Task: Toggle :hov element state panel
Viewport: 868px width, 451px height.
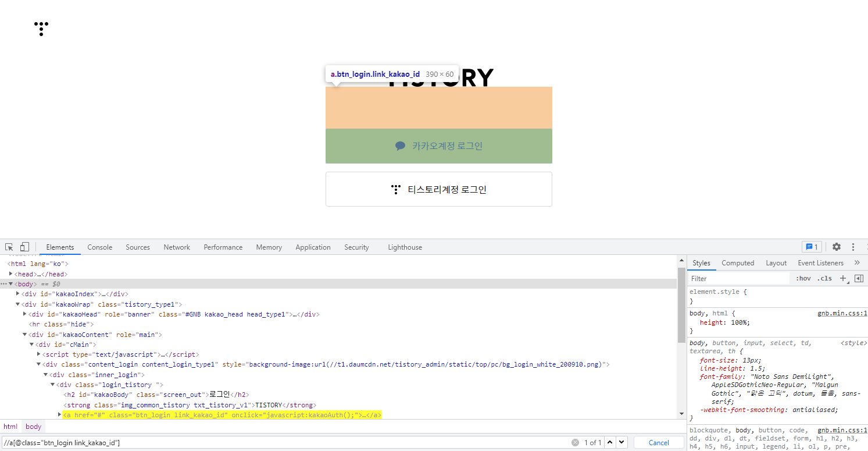Action: point(803,278)
